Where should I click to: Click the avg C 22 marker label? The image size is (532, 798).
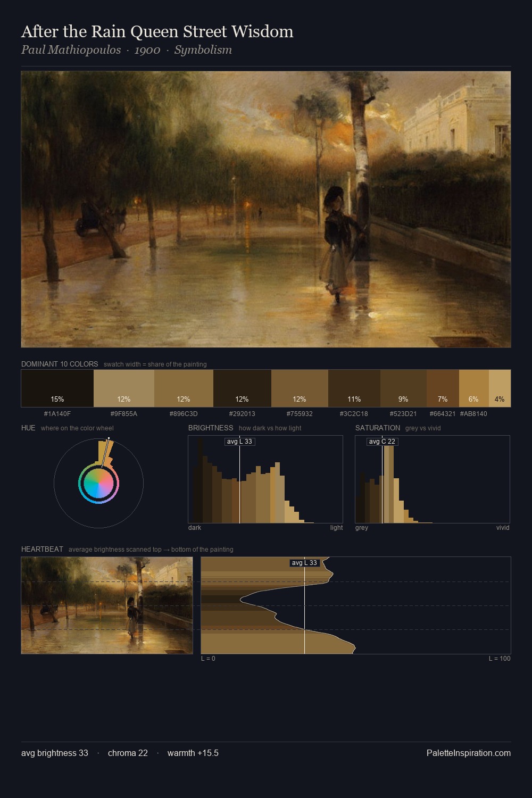click(382, 442)
